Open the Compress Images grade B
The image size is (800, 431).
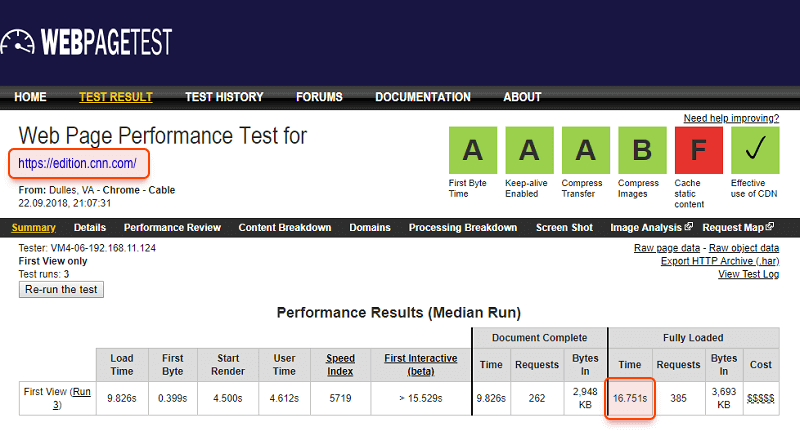coord(642,150)
